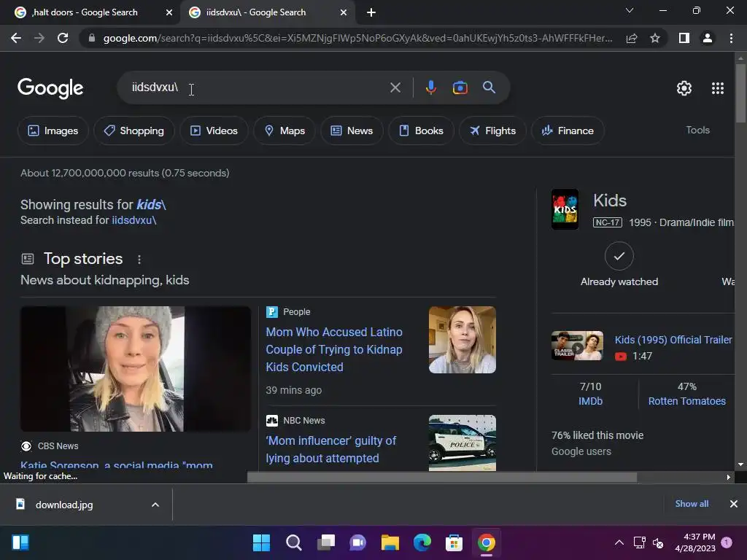This screenshot has width=747, height=560.
Task: Open search Tools options
Action: 697,130
